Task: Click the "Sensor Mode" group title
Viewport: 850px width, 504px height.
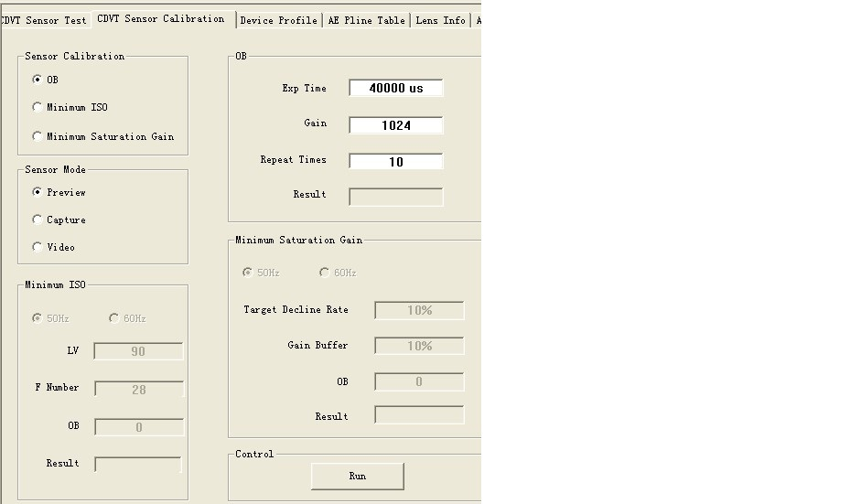Action: (x=55, y=169)
